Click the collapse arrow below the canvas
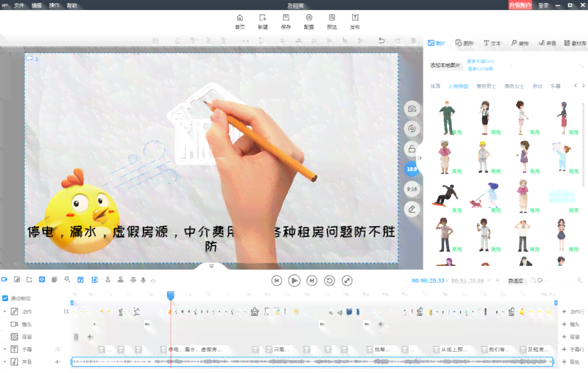The height and width of the screenshot is (373, 588). click(211, 266)
